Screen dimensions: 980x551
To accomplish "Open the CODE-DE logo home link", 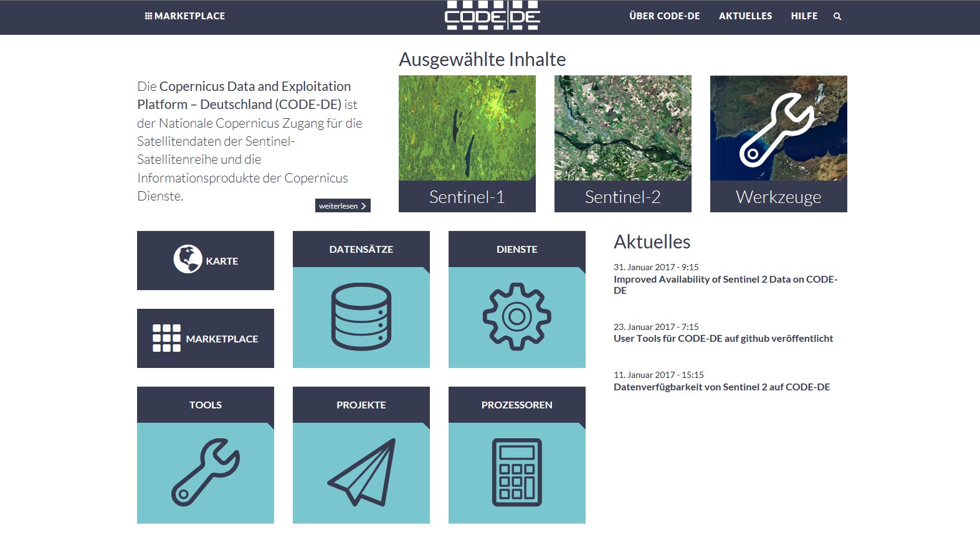I will [492, 16].
